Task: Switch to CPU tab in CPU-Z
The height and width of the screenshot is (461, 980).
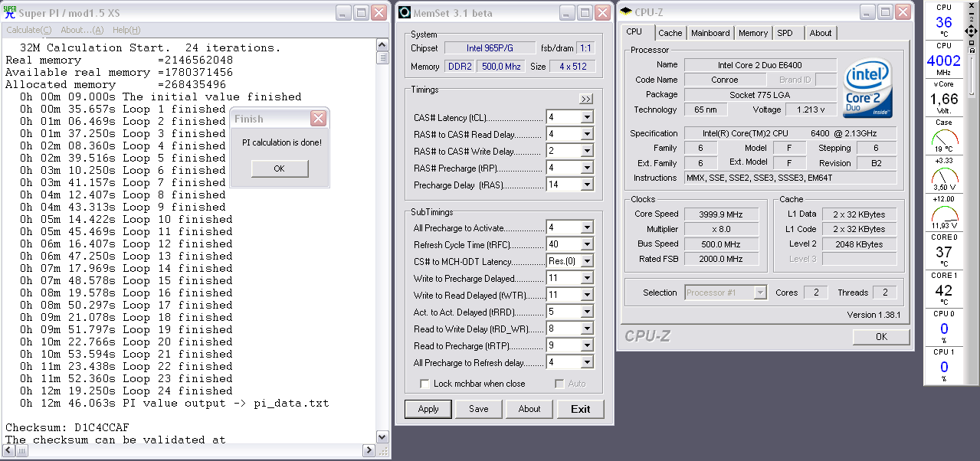Action: [x=637, y=32]
